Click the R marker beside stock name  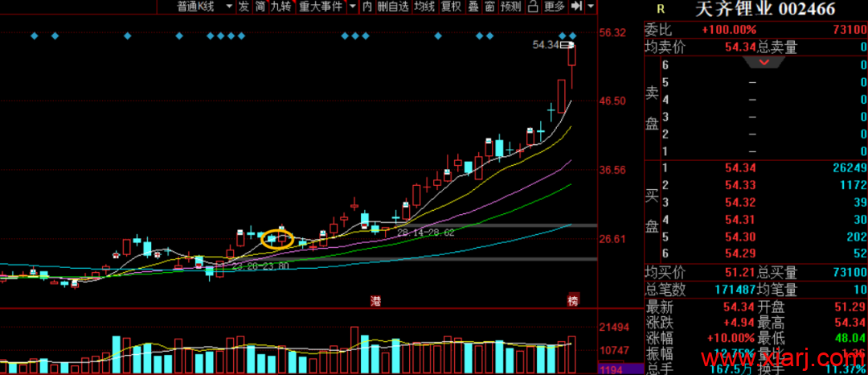click(x=660, y=8)
